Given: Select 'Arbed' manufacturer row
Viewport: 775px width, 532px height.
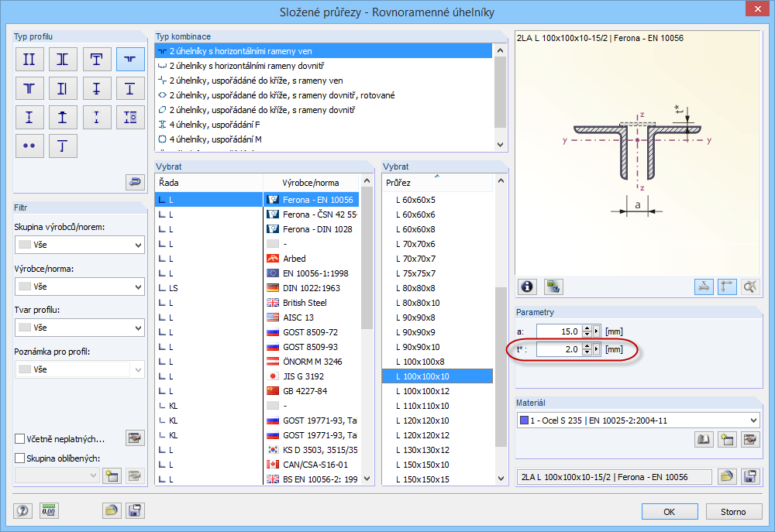Looking at the screenshot, I should click(x=257, y=259).
